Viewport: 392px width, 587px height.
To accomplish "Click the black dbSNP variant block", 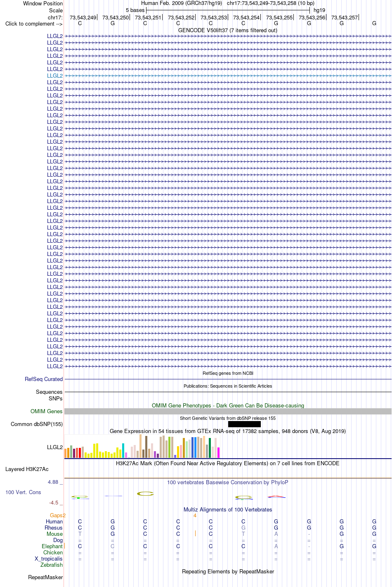I will [x=244, y=424].
